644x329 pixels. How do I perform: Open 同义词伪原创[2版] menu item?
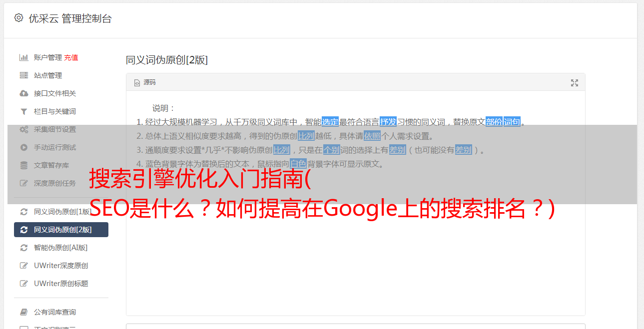(61, 230)
